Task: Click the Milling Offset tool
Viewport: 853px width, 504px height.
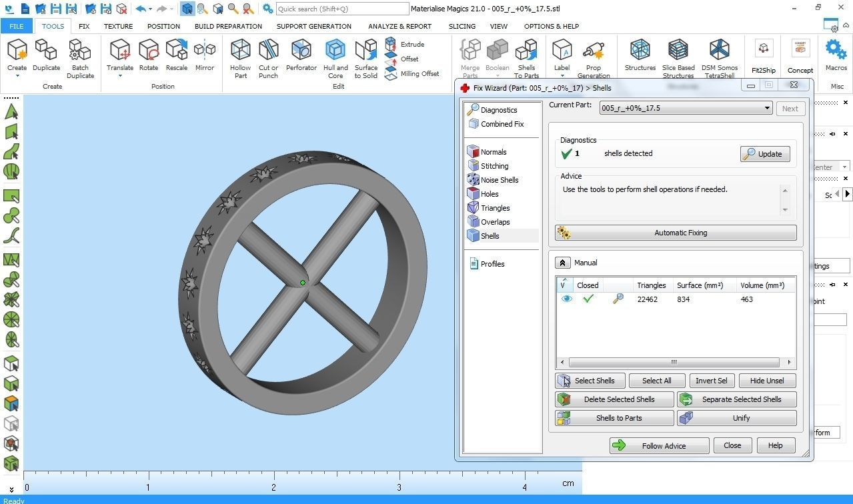Action: [x=411, y=73]
